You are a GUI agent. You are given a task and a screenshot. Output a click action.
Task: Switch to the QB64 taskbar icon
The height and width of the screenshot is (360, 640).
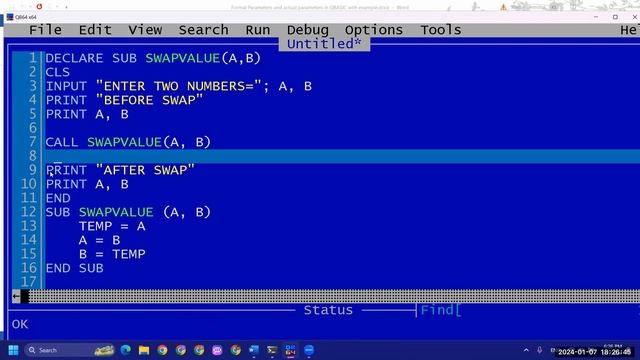click(290, 350)
